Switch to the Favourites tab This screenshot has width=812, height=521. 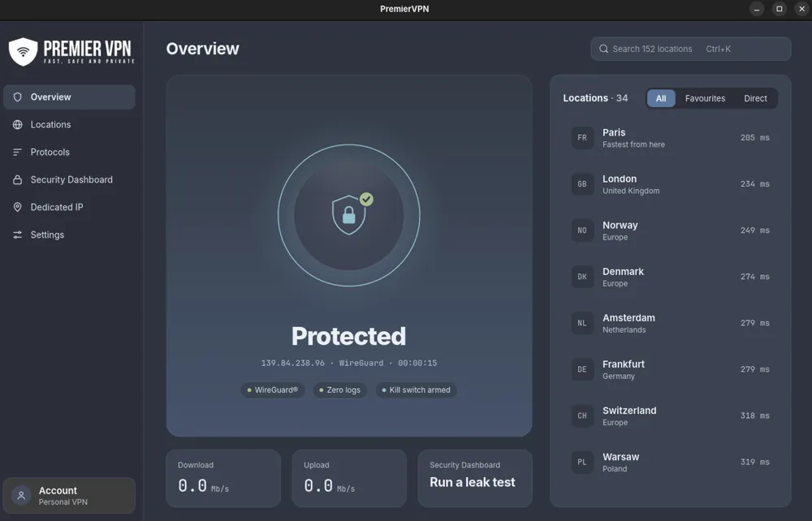coord(705,98)
